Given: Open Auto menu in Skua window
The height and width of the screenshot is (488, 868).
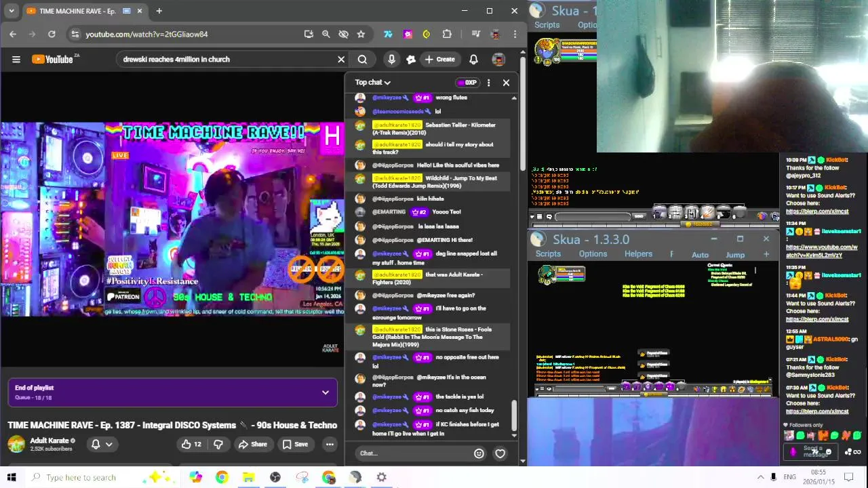Looking at the screenshot, I should click(x=700, y=255).
